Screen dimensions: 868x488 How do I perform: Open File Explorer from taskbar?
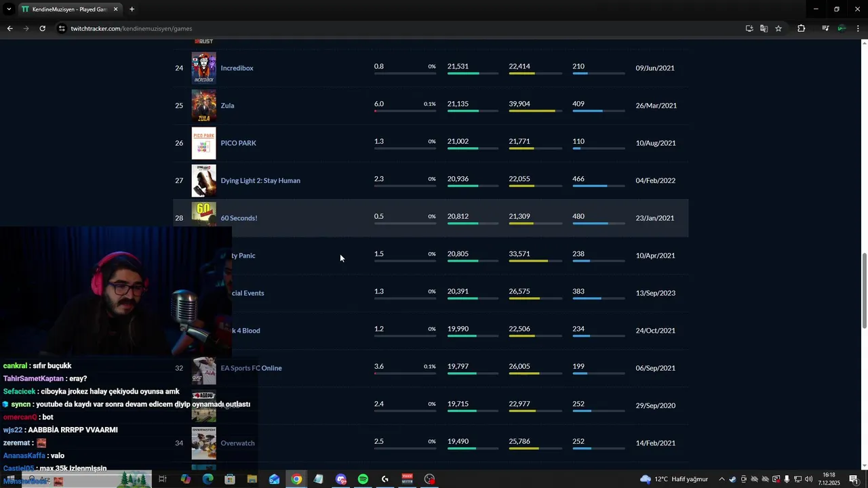[x=252, y=479]
